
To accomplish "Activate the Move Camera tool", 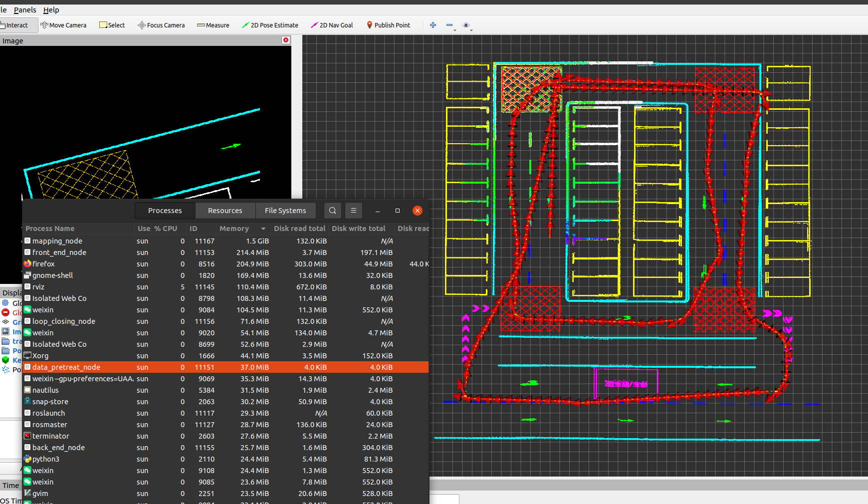I will tap(63, 25).
